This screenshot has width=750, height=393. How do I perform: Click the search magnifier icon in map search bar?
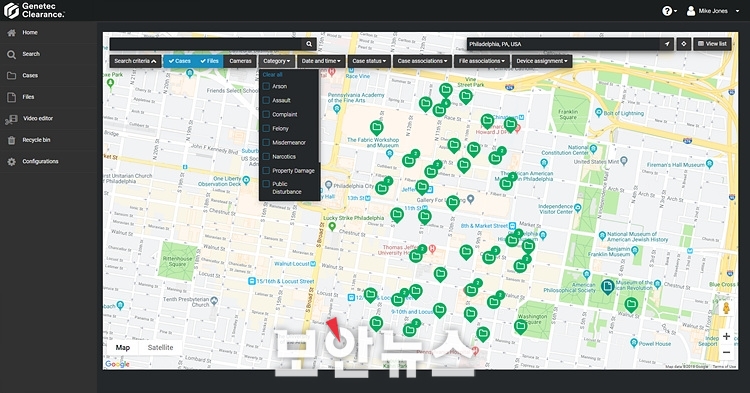tap(309, 44)
